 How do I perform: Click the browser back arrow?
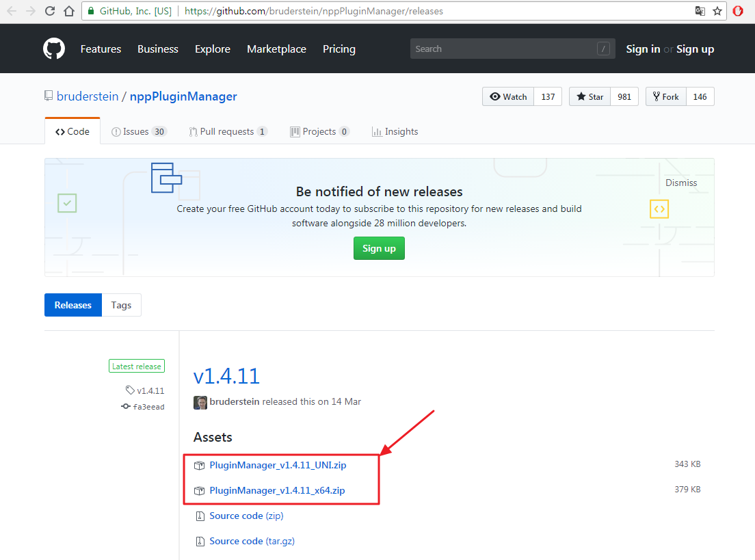12,11
